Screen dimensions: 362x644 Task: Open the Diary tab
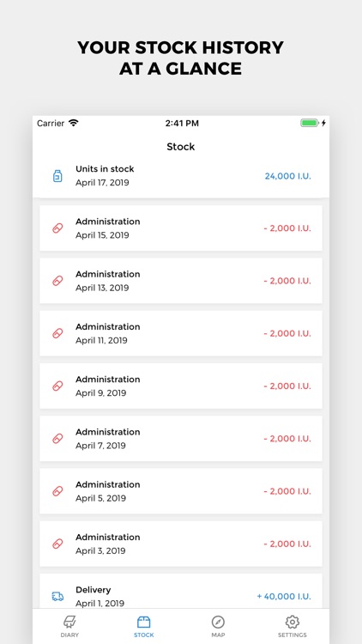69,626
